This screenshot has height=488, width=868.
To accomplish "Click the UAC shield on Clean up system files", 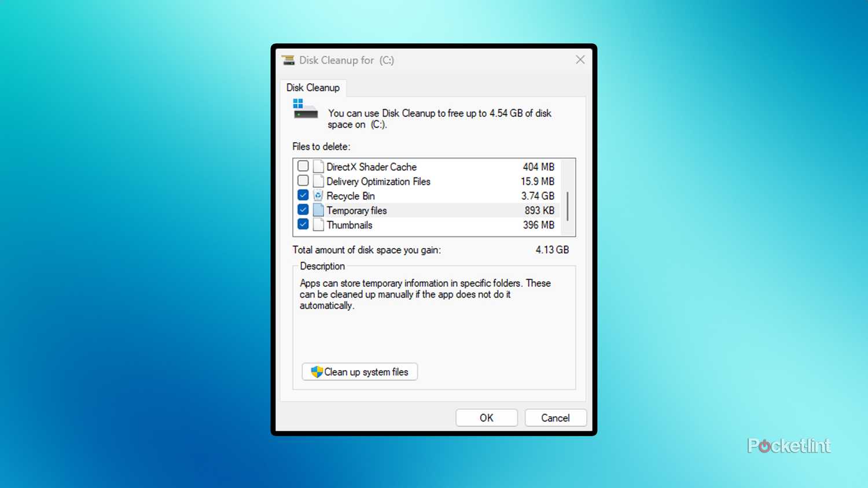I will (315, 372).
